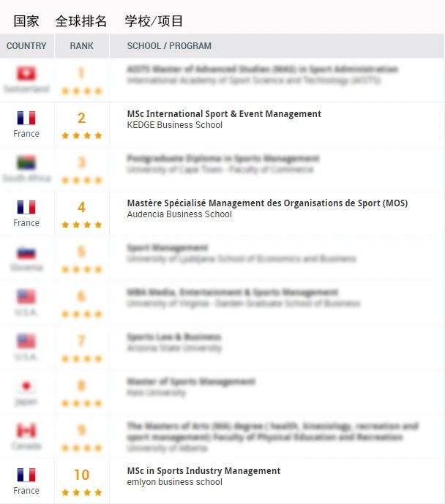Click the France label under rank 2 flag

pyautogui.click(x=26, y=134)
